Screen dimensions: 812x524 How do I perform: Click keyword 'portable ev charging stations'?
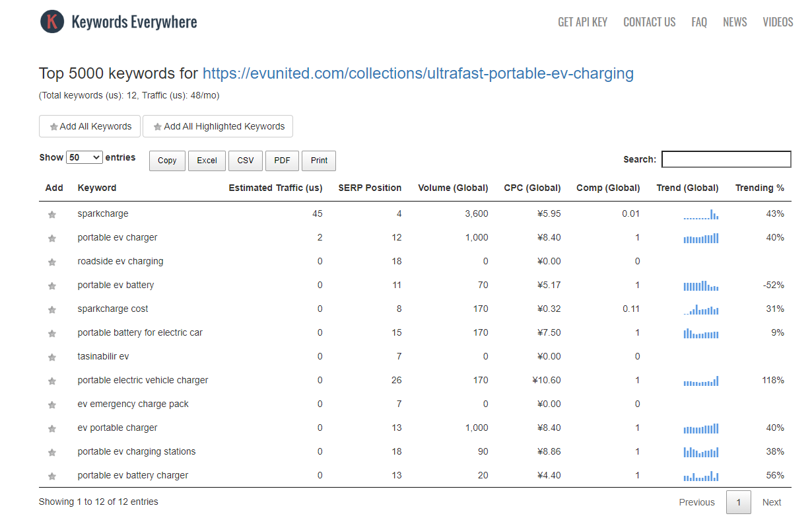137,451
